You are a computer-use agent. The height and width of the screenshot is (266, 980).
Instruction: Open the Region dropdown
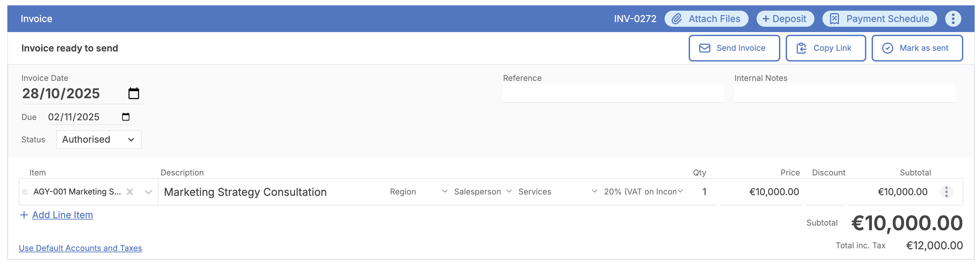point(418,192)
